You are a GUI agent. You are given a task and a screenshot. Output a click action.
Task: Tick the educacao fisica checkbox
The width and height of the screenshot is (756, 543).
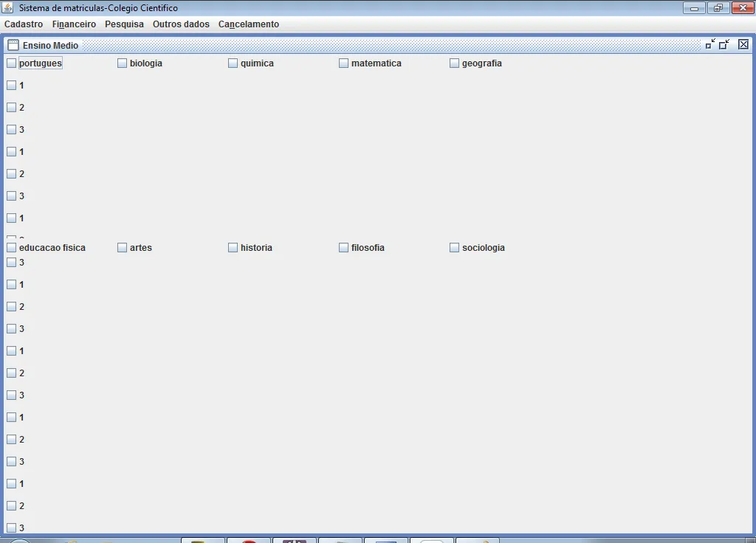click(12, 248)
